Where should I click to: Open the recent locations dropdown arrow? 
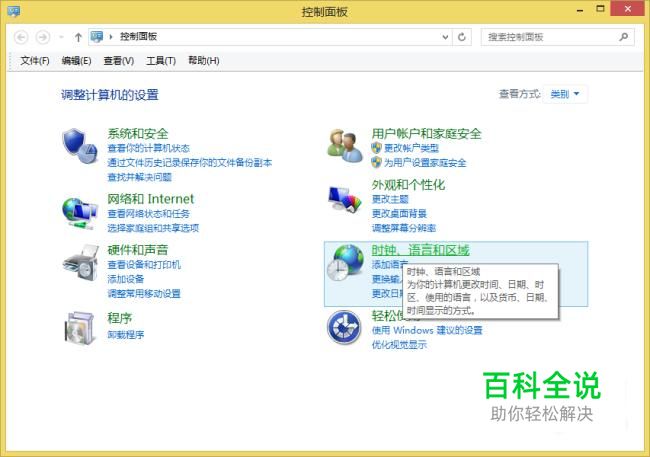tap(61, 37)
